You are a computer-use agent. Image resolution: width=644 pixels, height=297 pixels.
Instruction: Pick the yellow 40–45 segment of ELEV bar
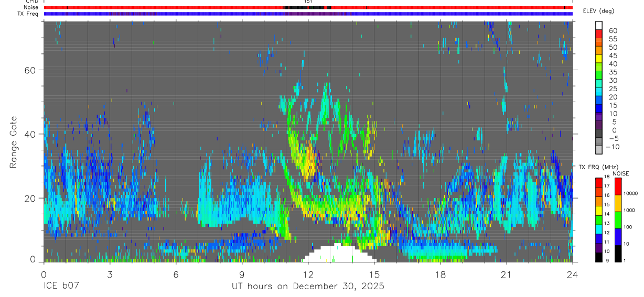click(x=599, y=59)
